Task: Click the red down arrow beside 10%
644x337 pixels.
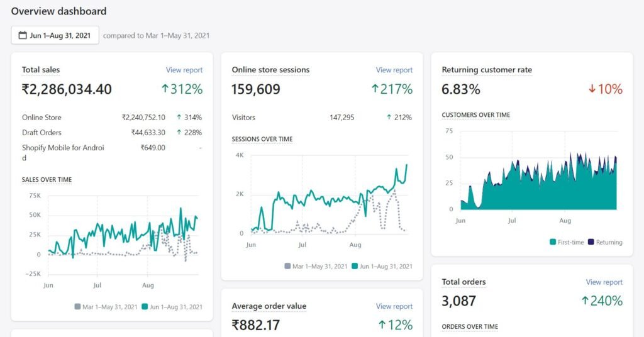Action: (592, 89)
